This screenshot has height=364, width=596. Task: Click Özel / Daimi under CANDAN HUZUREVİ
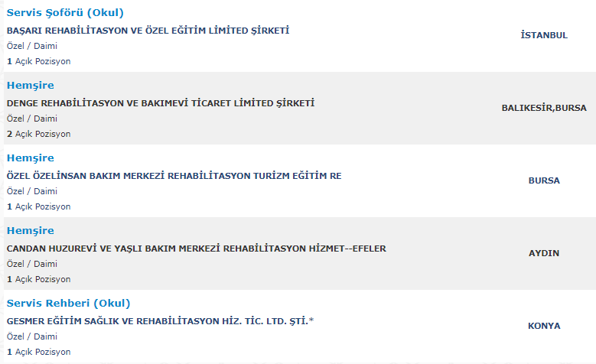32,264
